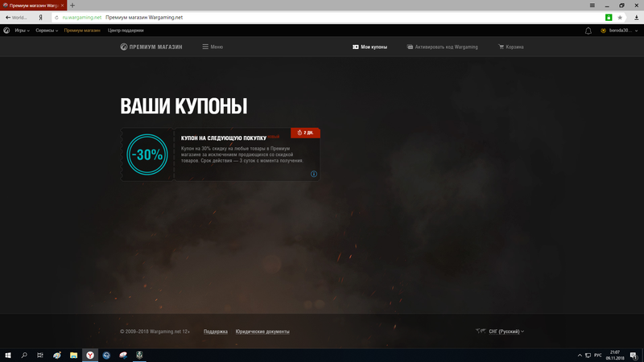Bookmark page with star icon
Image resolution: width=644 pixels, height=362 pixels.
(x=620, y=17)
